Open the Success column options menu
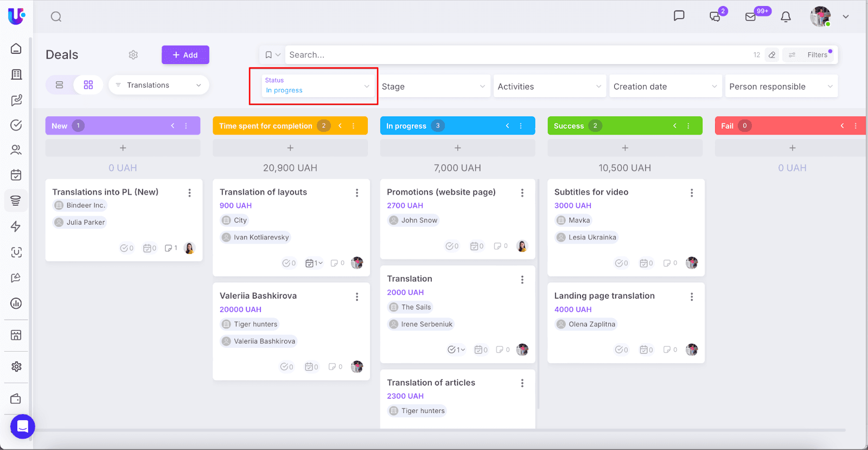Screen dimensions: 868x450 click(x=688, y=126)
